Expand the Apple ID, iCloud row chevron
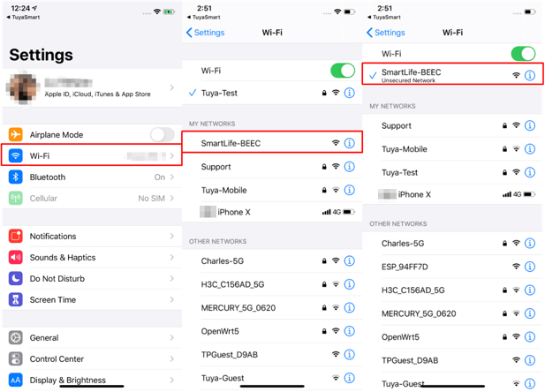Screen dimensions: 545x392 pos(172,87)
